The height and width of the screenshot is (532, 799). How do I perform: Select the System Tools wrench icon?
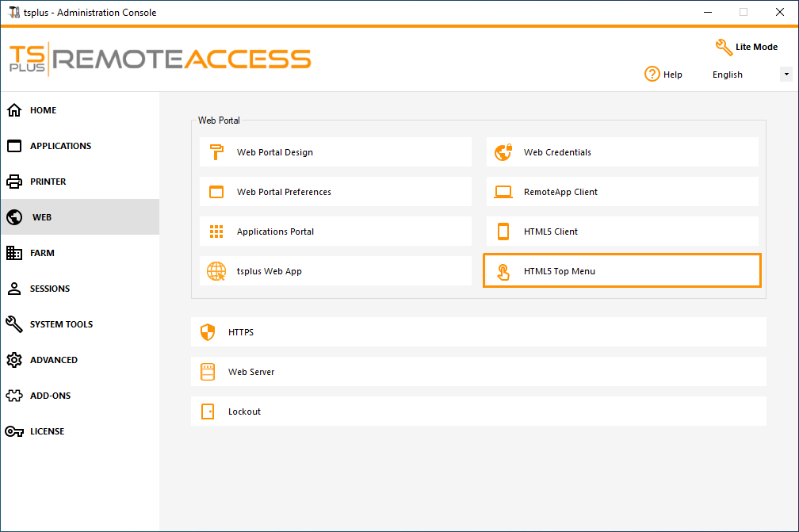tap(14, 324)
